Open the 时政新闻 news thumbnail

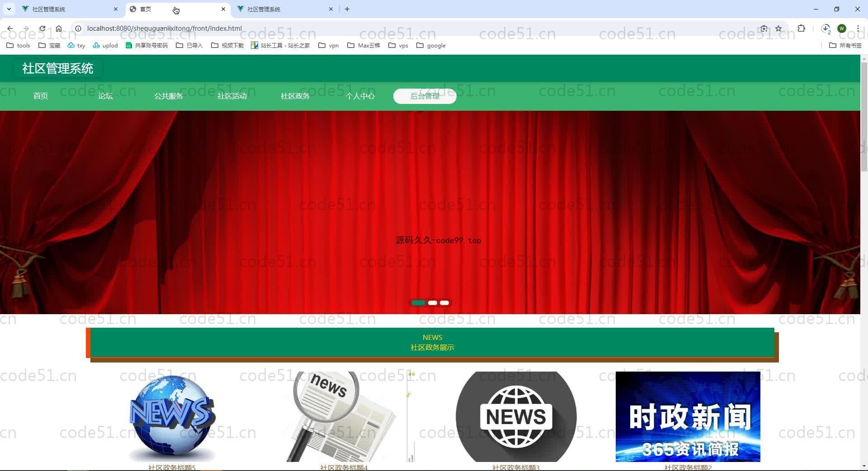click(688, 417)
